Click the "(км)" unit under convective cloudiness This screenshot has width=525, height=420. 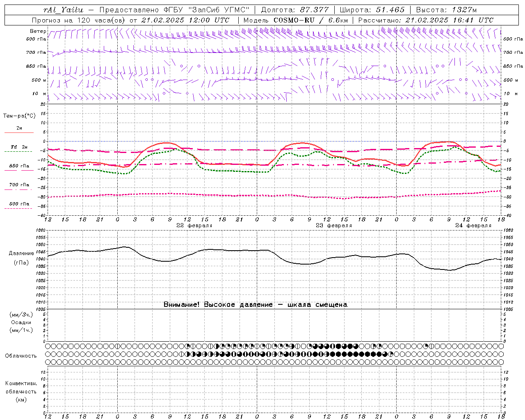[x=21, y=399]
